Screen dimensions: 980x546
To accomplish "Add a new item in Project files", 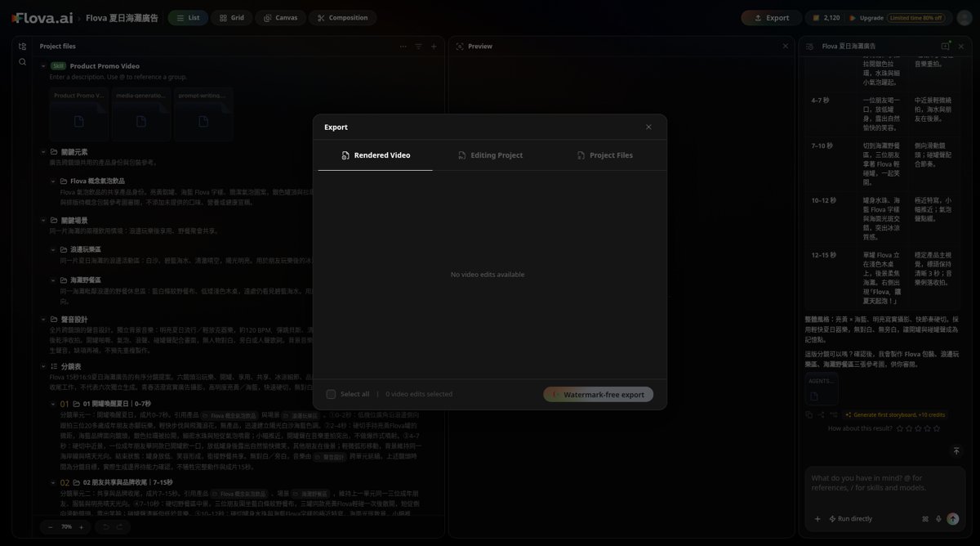I will tap(434, 47).
